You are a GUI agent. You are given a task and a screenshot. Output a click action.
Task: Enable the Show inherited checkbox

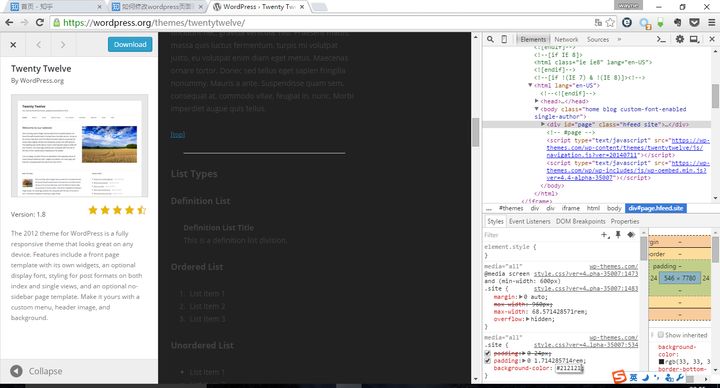(x=661, y=335)
